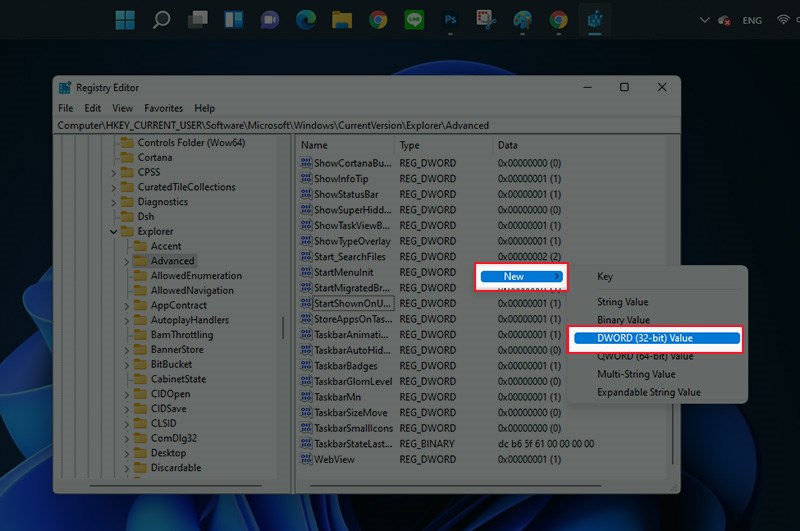Select the TaskbarSmallIcons registry value
Screen dimensions: 800x531
click(352, 428)
